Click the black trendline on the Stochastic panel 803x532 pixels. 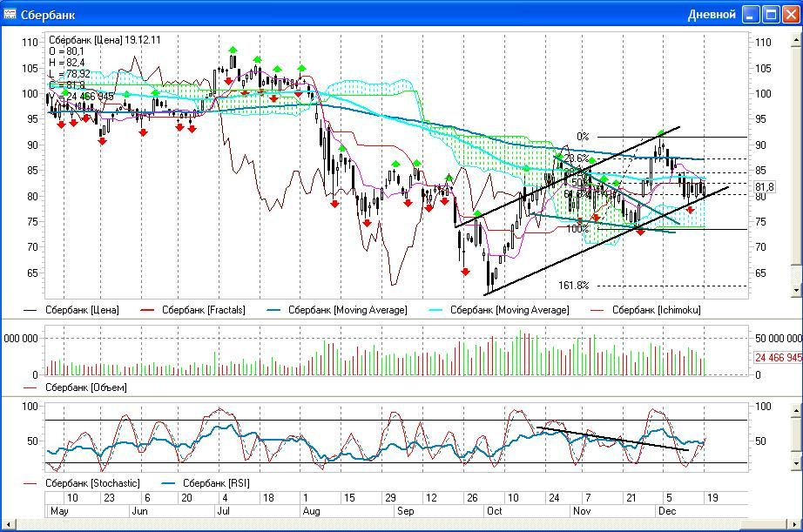(x=612, y=438)
